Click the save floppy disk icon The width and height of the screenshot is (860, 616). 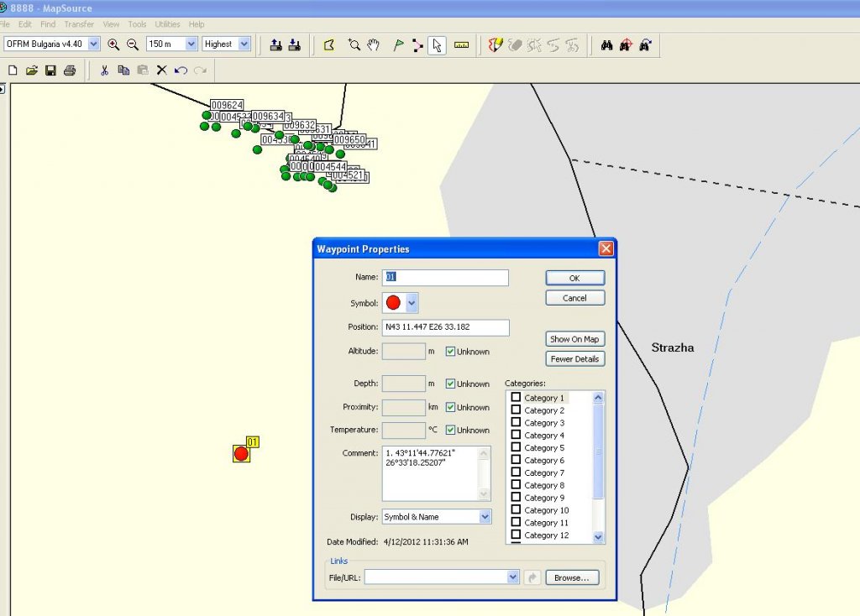pyautogui.click(x=50, y=70)
